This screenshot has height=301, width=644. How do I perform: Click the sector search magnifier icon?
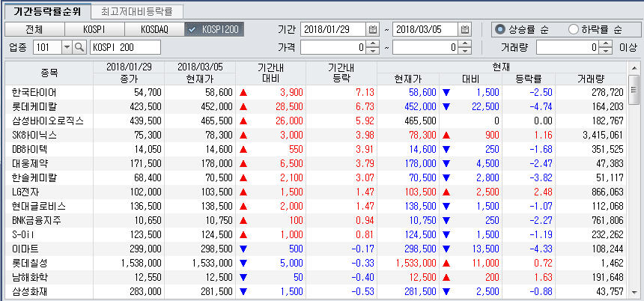point(79,48)
